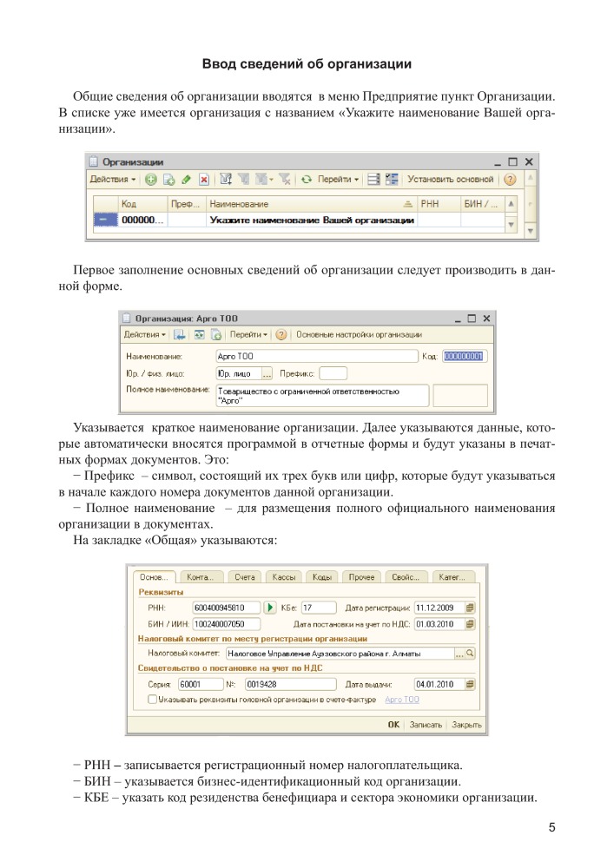Click magnifier icon in Налоговый комитет field
This screenshot has width=614, height=868.
[470, 654]
